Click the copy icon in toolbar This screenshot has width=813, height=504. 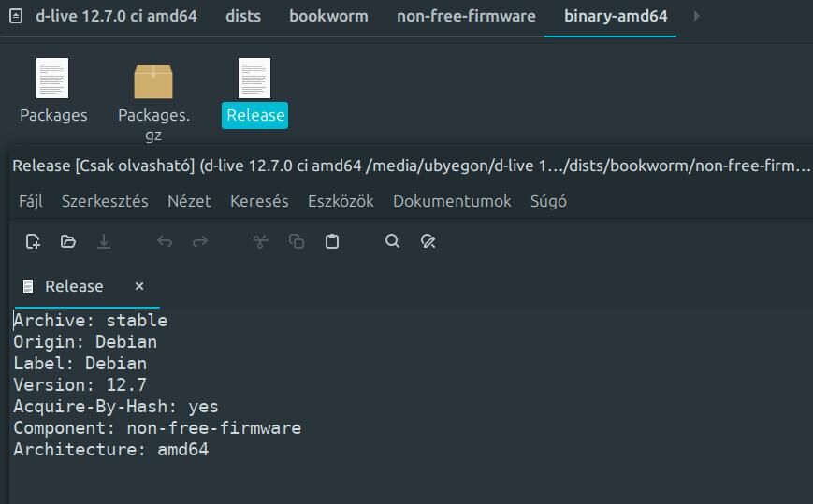pyautogui.click(x=297, y=241)
